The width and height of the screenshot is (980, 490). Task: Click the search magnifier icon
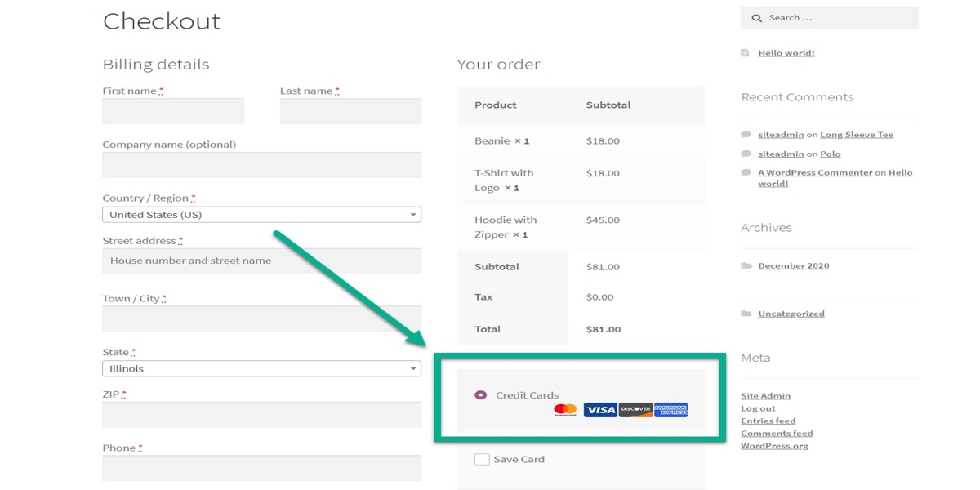coord(756,18)
